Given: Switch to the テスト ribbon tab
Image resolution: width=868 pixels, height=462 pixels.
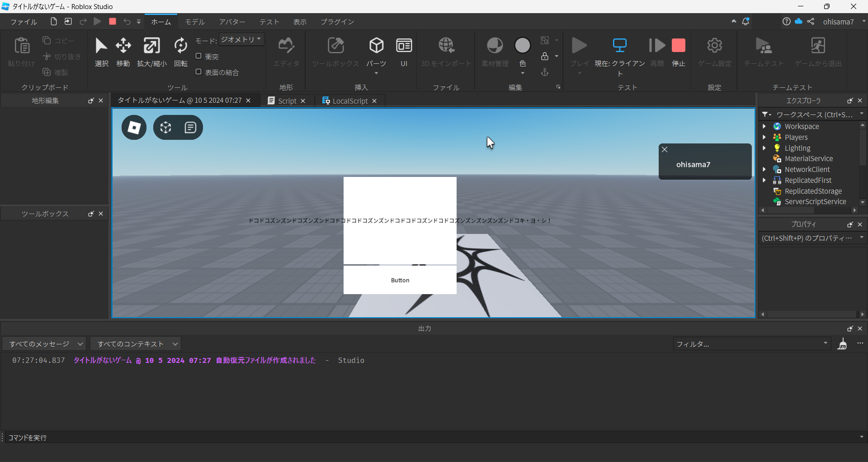Looking at the screenshot, I should point(269,22).
